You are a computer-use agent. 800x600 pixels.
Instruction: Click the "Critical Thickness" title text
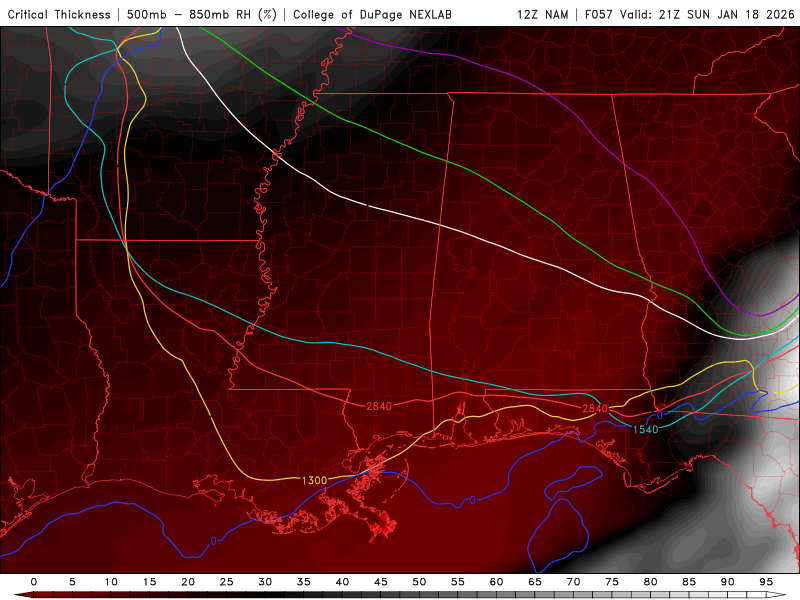coord(59,15)
